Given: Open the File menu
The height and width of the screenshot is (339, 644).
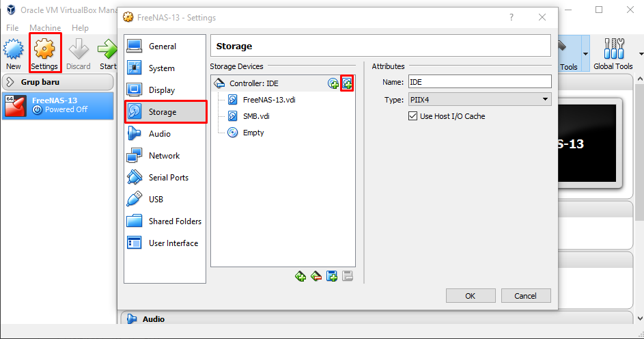Looking at the screenshot, I should [x=12, y=28].
